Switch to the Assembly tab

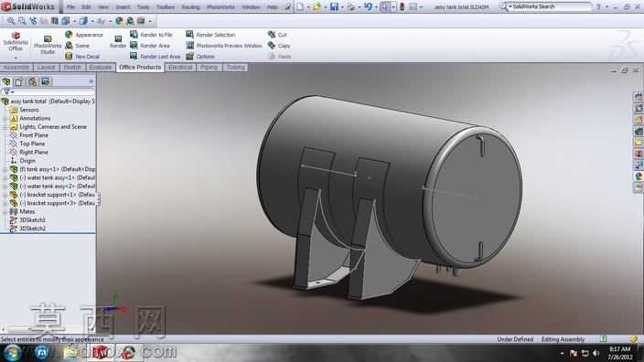pos(16,68)
